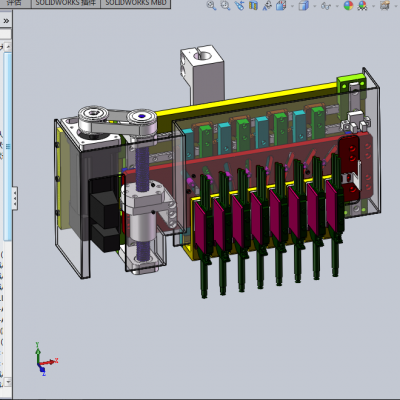Expand the Apply Scene dropdown arrow

[x=373, y=6]
